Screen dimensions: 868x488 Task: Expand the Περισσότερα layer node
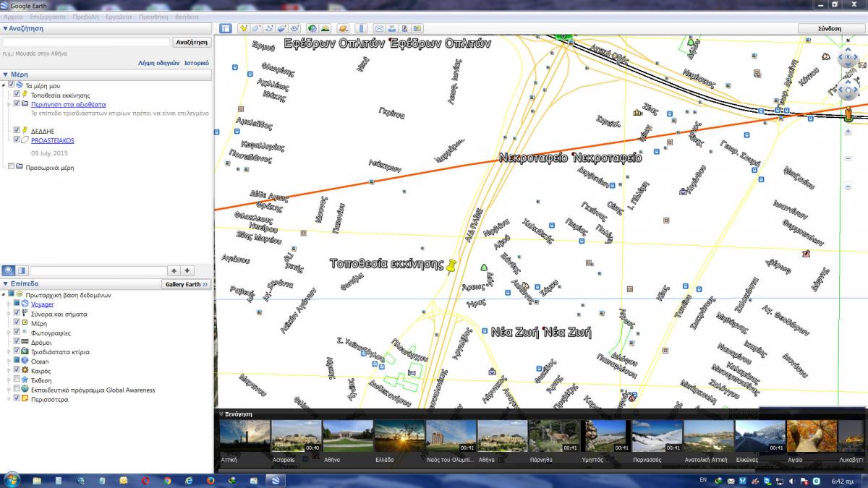tap(9, 398)
